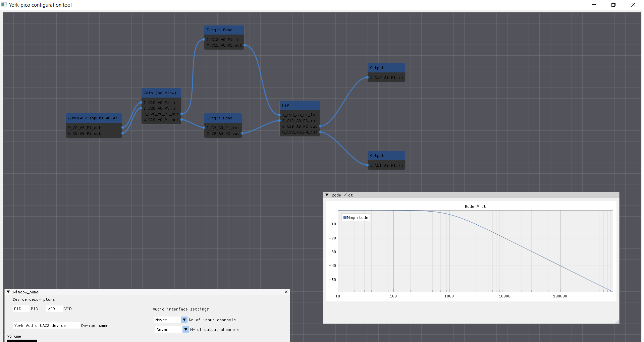
Task: Click the Bode Plot window resize grip
Action: (616, 321)
